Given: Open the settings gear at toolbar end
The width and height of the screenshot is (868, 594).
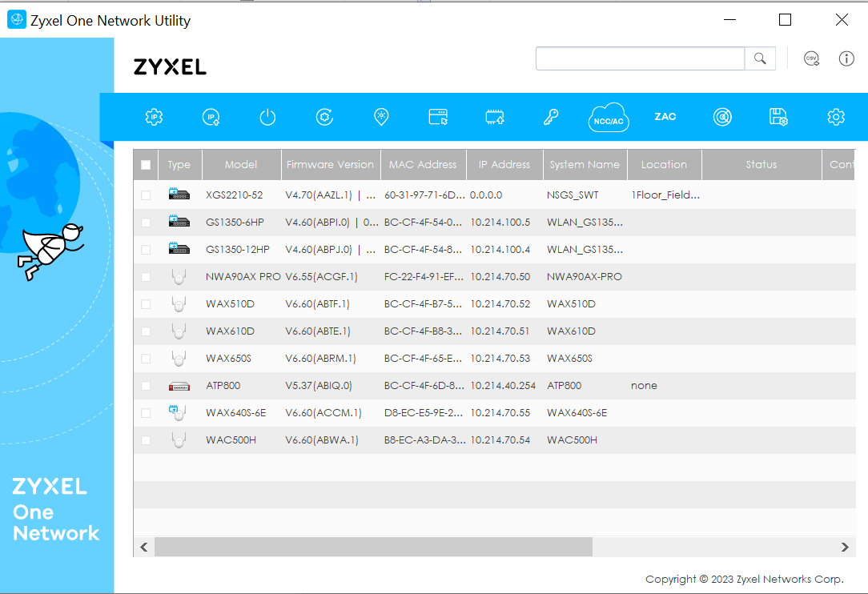Looking at the screenshot, I should coord(835,117).
